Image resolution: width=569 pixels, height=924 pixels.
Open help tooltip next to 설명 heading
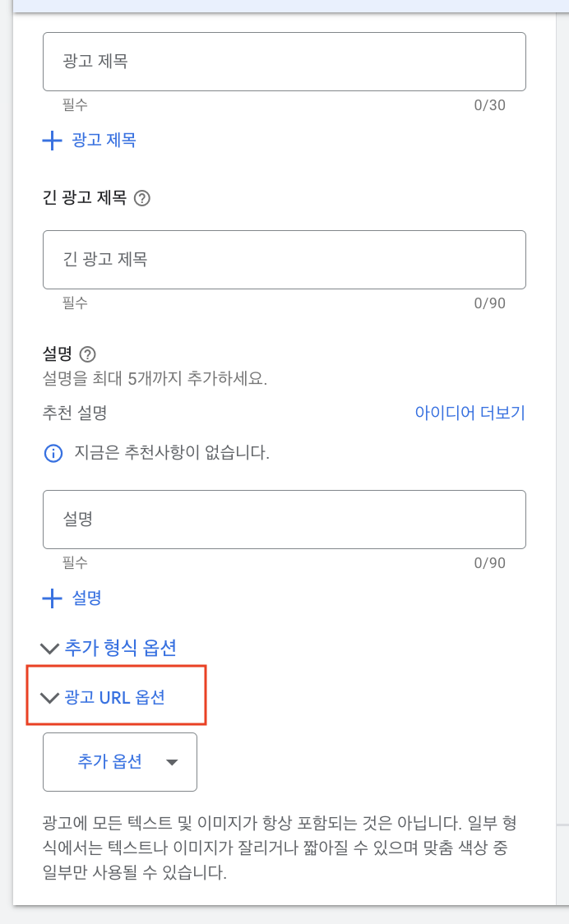click(88, 353)
